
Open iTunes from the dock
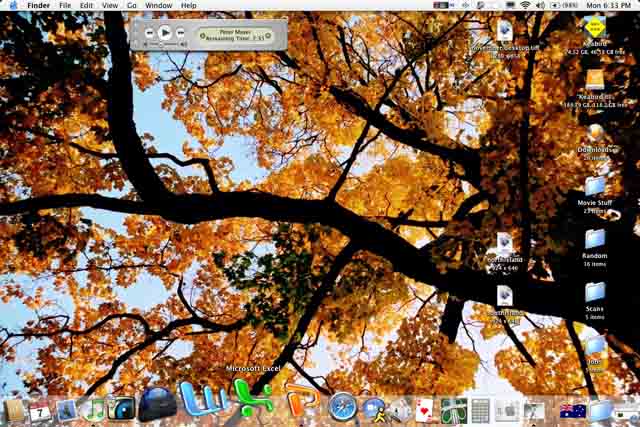point(94,409)
